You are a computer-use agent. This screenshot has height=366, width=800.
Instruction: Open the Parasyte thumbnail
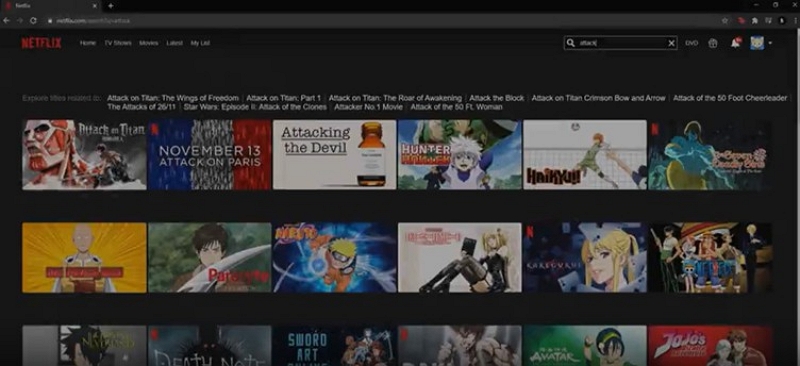tap(209, 257)
